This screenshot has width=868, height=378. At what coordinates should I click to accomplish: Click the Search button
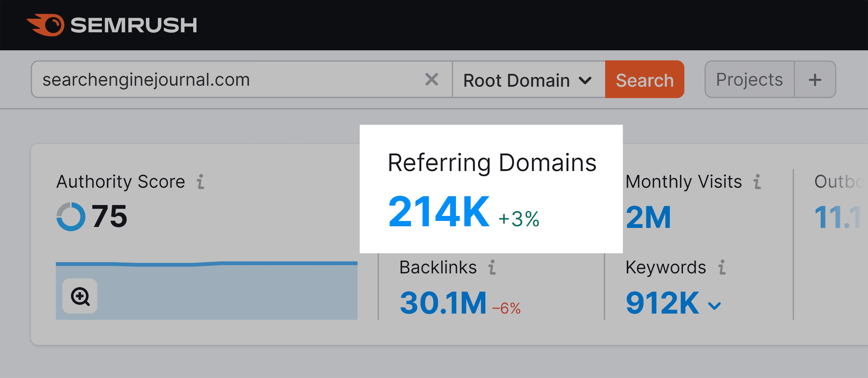[644, 80]
